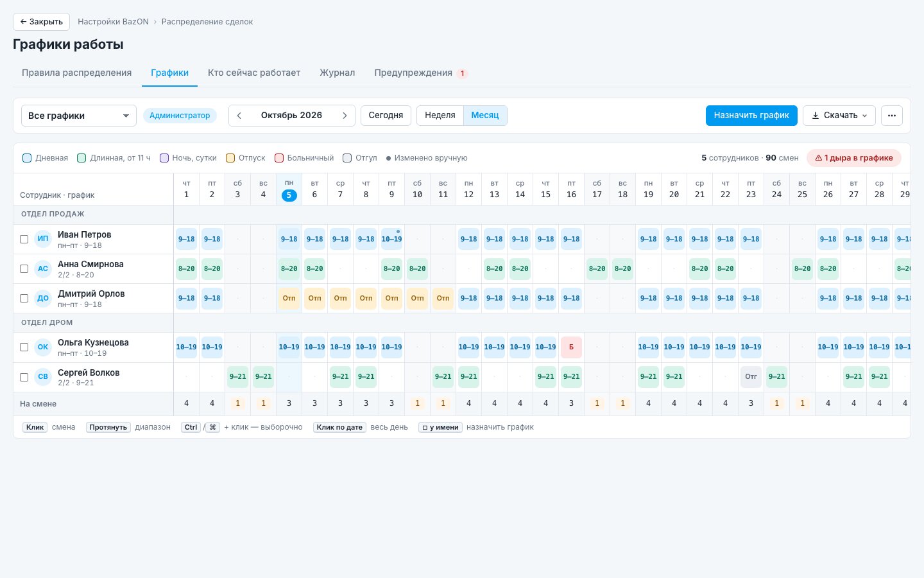Click the Распределение сделок breadcrumb
The width and height of the screenshot is (924, 578).
207,22
